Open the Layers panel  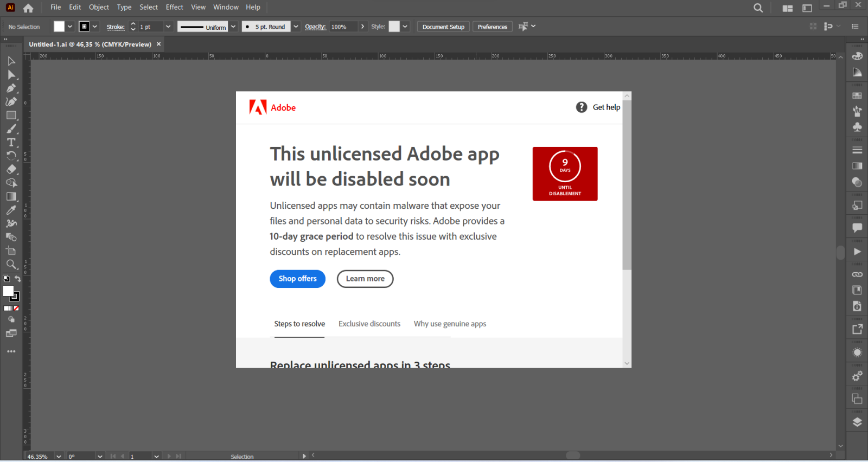click(x=857, y=422)
